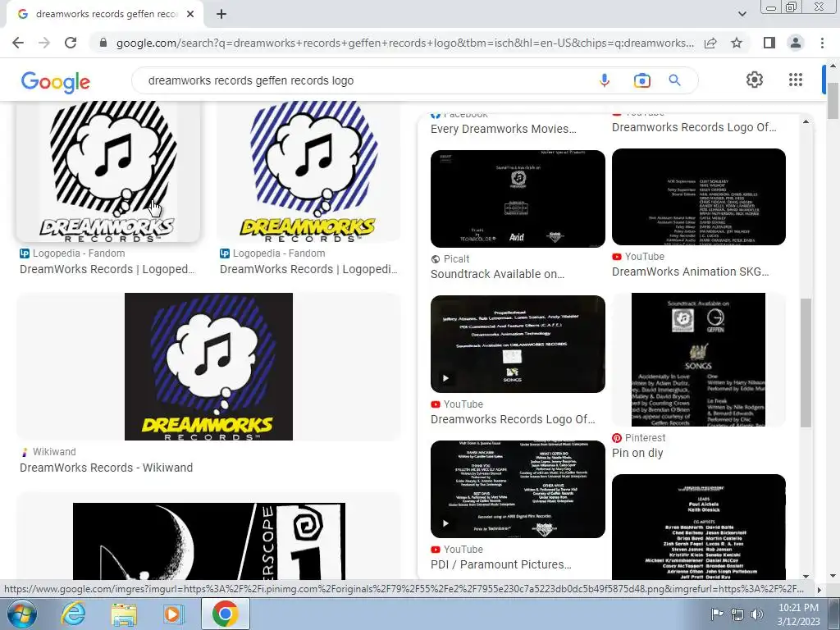Open the Chrome three-dot menu
The width and height of the screenshot is (840, 630).
[822, 43]
